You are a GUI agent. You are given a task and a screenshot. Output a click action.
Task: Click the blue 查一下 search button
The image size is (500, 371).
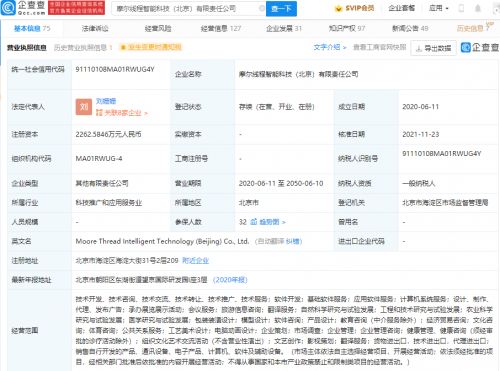click(281, 9)
